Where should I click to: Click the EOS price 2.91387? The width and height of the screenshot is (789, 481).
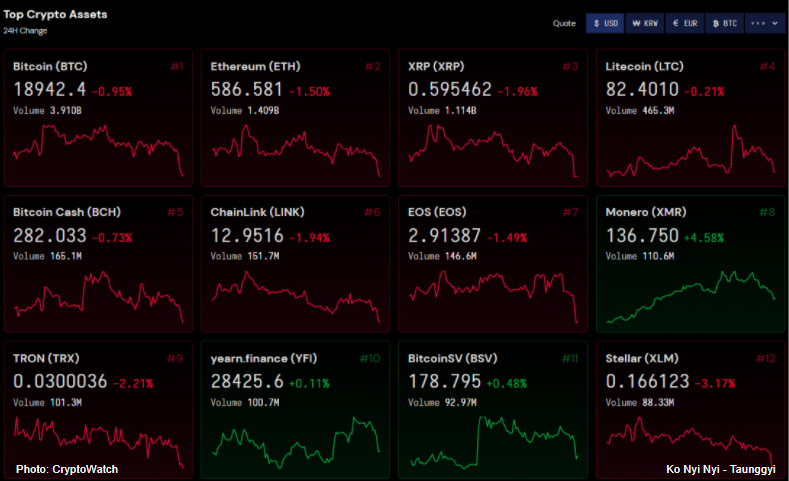point(444,235)
